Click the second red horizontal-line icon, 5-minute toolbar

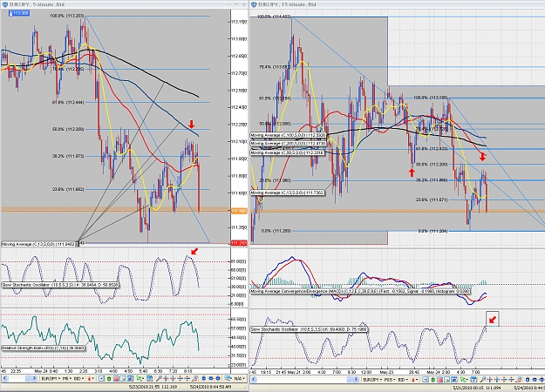click(187, 378)
